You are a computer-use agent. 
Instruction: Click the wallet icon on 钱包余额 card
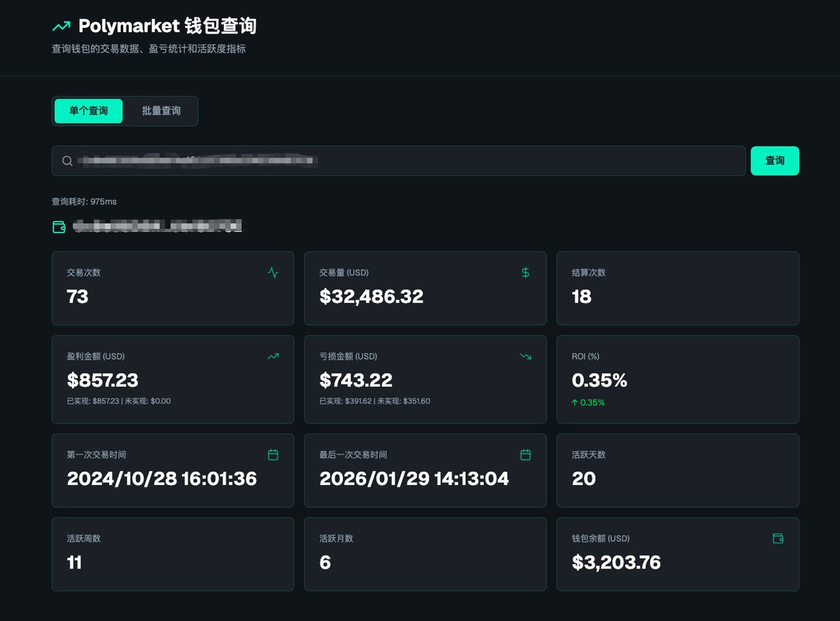pos(778,538)
